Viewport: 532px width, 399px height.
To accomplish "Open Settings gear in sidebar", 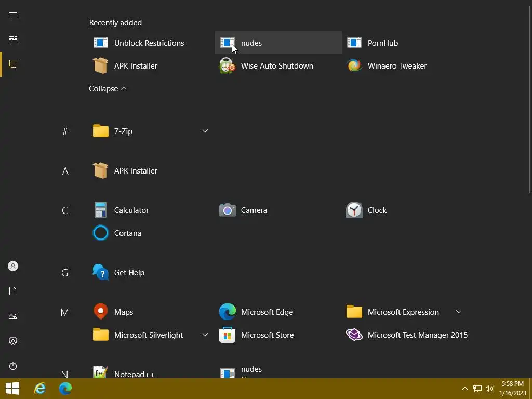I will 13,341.
